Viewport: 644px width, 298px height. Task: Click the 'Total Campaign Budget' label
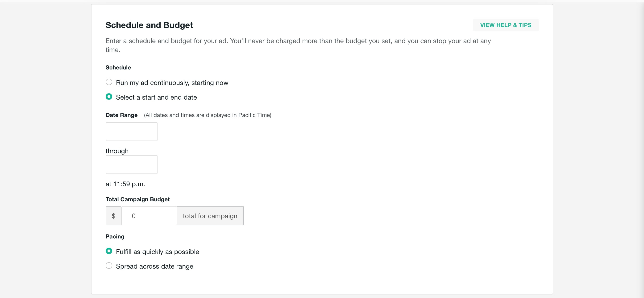[137, 199]
